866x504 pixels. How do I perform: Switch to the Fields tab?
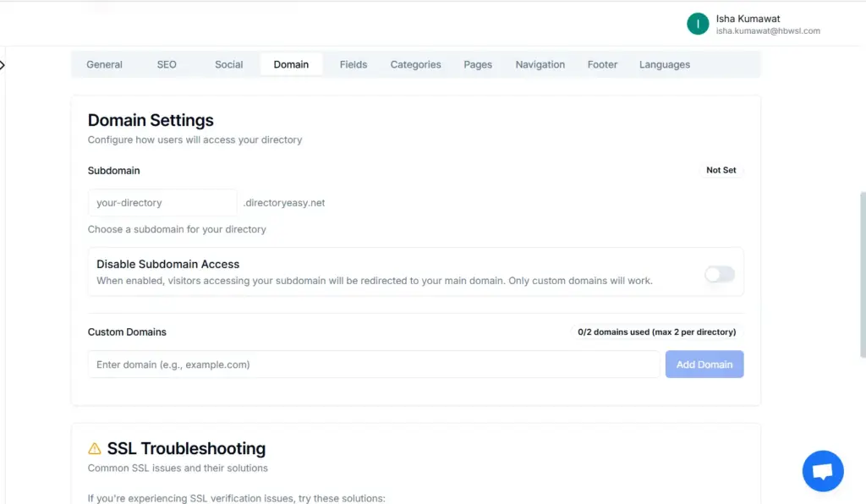pyautogui.click(x=353, y=64)
